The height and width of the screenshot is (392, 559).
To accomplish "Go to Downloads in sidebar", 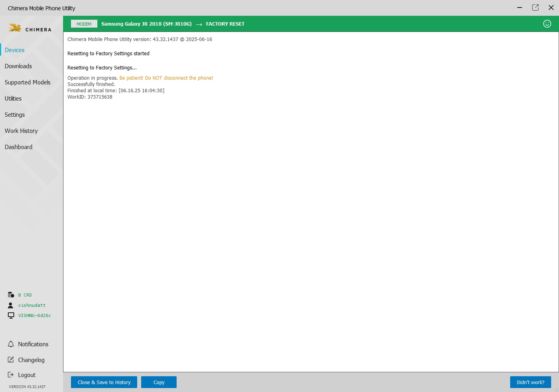I will pos(18,66).
